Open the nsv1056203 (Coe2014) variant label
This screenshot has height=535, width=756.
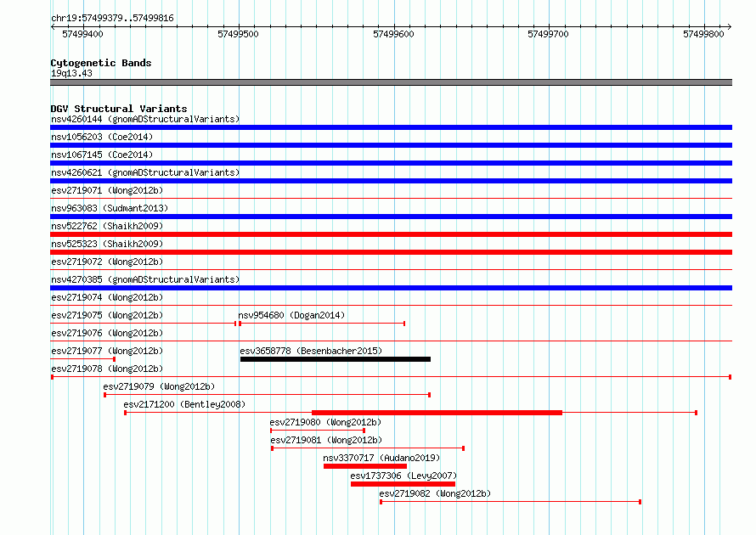102,137
